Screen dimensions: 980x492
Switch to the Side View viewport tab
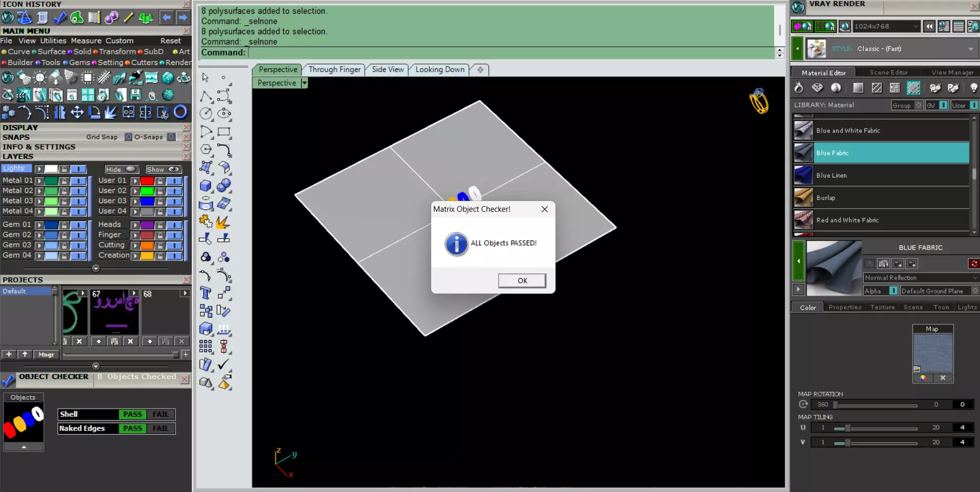388,70
